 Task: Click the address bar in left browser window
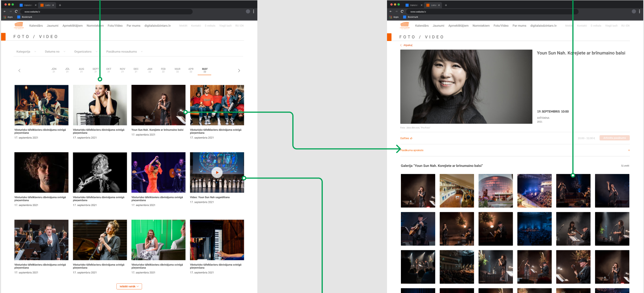pyautogui.click(x=106, y=11)
